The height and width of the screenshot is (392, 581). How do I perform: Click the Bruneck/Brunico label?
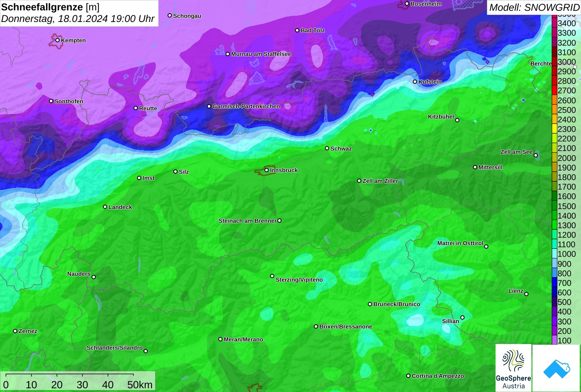(397, 304)
